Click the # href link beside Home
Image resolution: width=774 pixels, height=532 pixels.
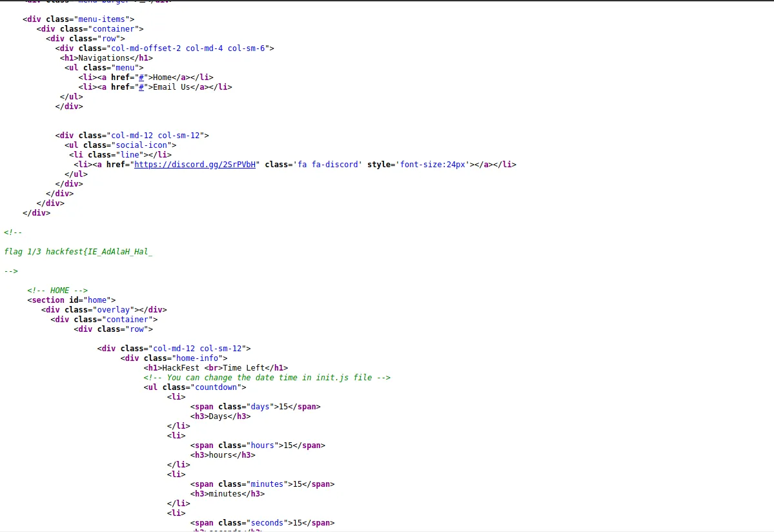tap(141, 77)
